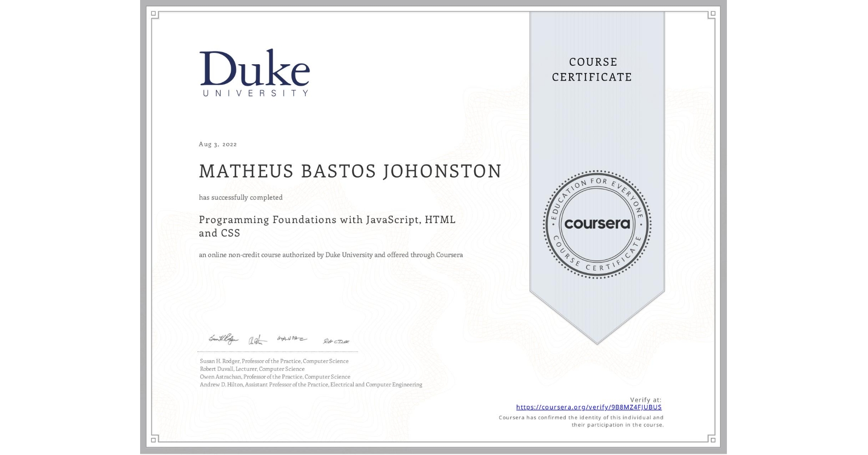Click the Verify at label

pyautogui.click(x=647, y=399)
